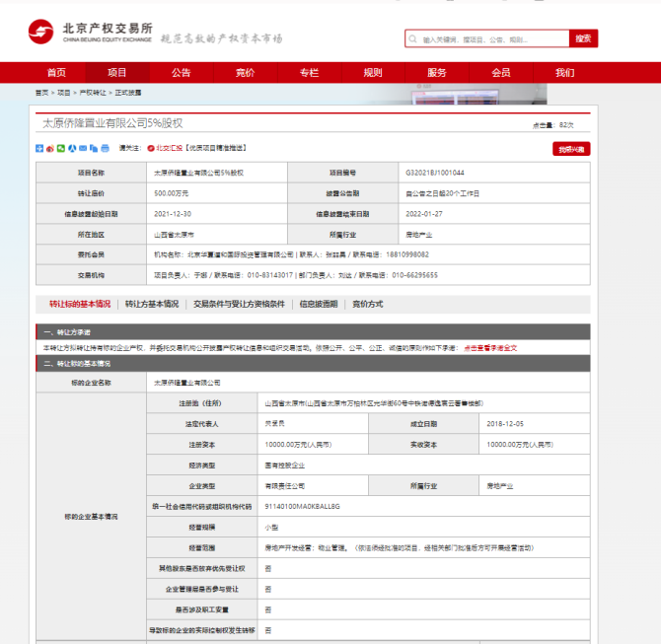
Task: Click the 自公告之日起20个工作日 cell
Action: tap(442, 193)
